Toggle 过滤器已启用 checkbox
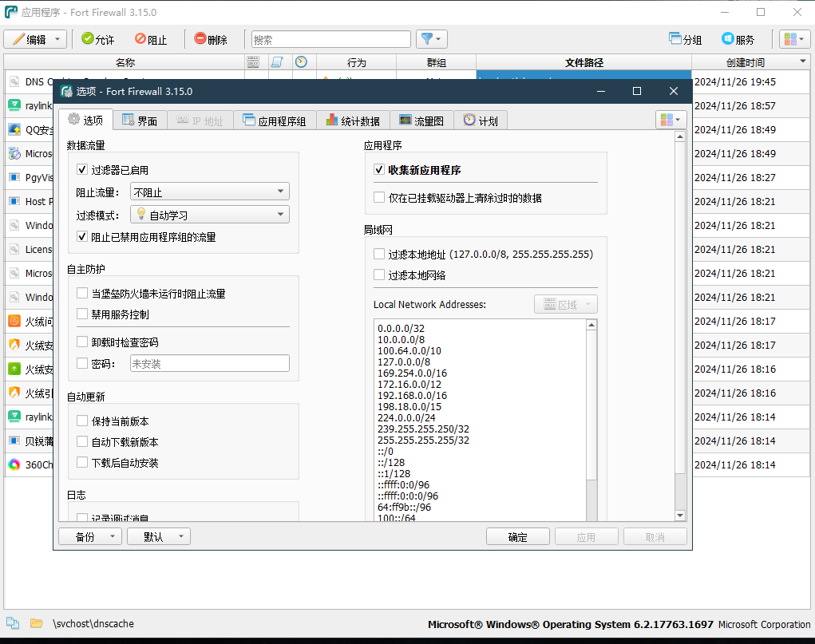Viewport: 815px width, 644px height. (x=82, y=169)
